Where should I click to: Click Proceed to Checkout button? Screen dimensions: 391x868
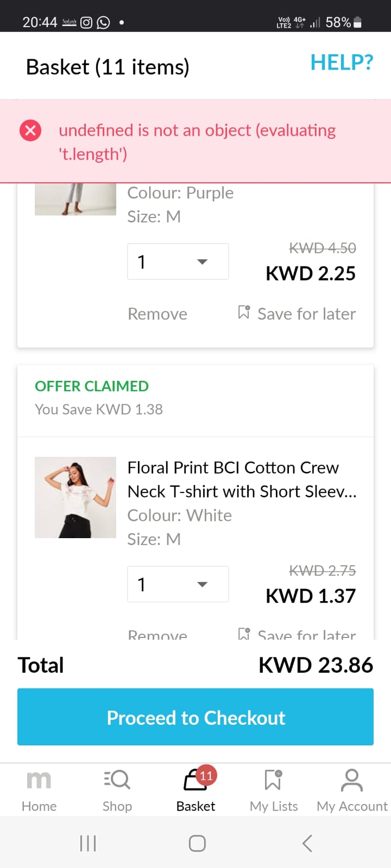tap(195, 717)
